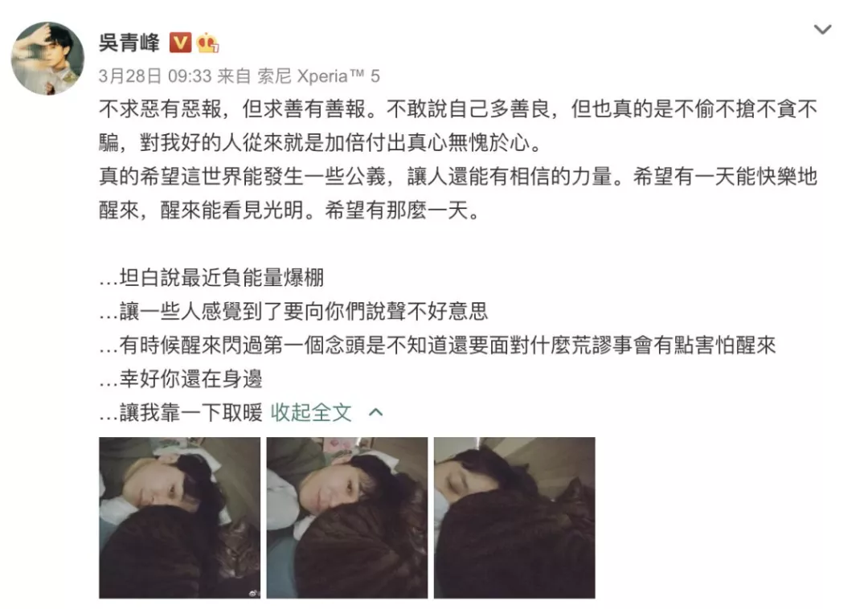Click 吴青峰's round profile avatar
This screenshot has height=609, width=868.
(47, 58)
